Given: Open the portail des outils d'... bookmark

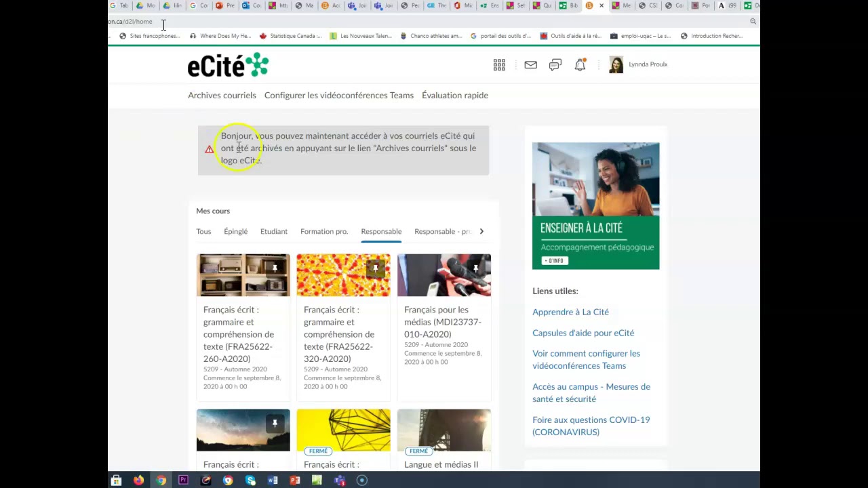Looking at the screenshot, I should coord(500,36).
